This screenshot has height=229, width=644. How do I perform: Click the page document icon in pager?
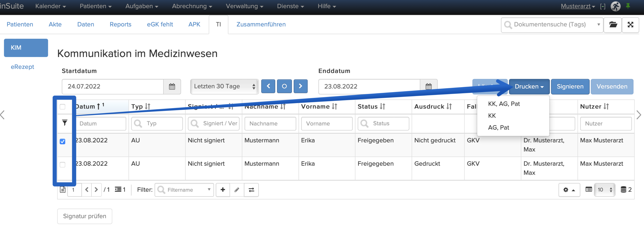[63, 190]
